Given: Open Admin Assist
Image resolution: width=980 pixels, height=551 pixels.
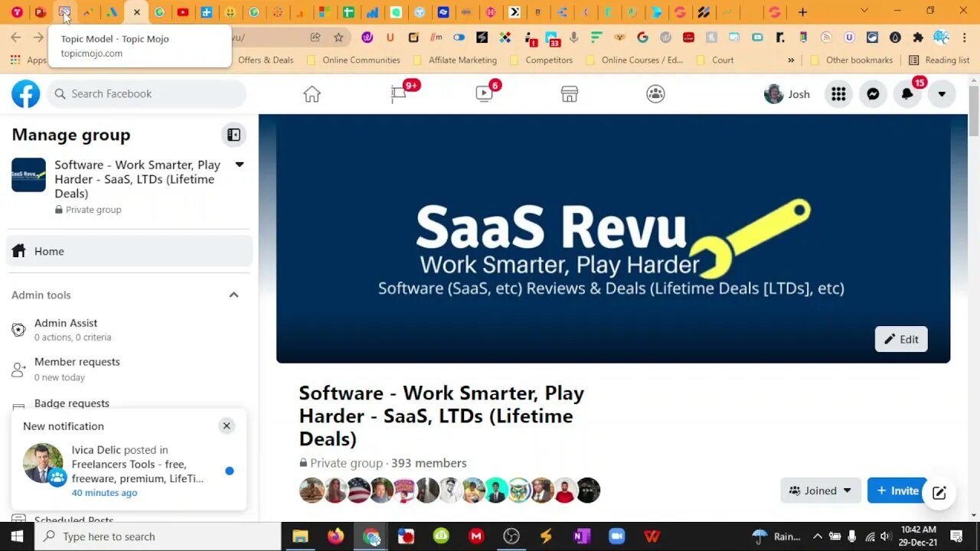Looking at the screenshot, I should point(129,330).
